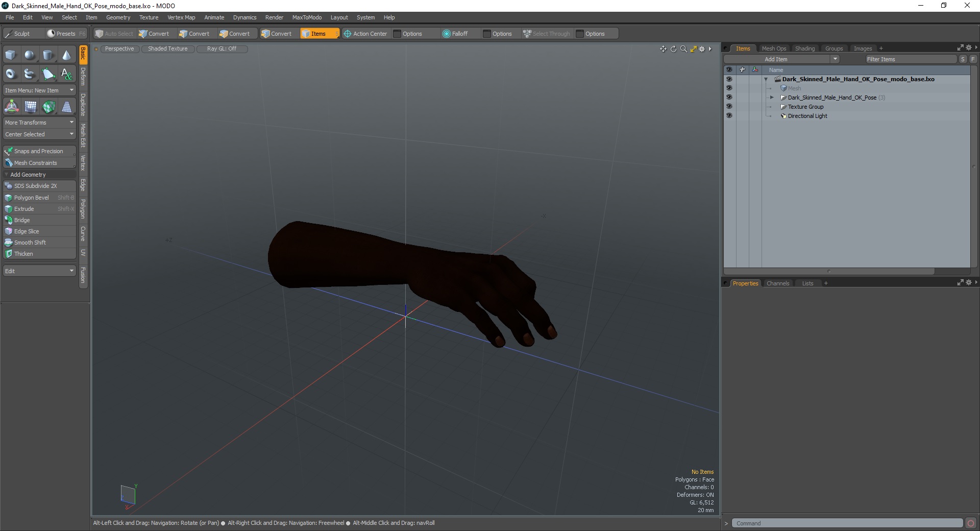
Task: Switch to the Shading tab
Action: click(x=805, y=49)
